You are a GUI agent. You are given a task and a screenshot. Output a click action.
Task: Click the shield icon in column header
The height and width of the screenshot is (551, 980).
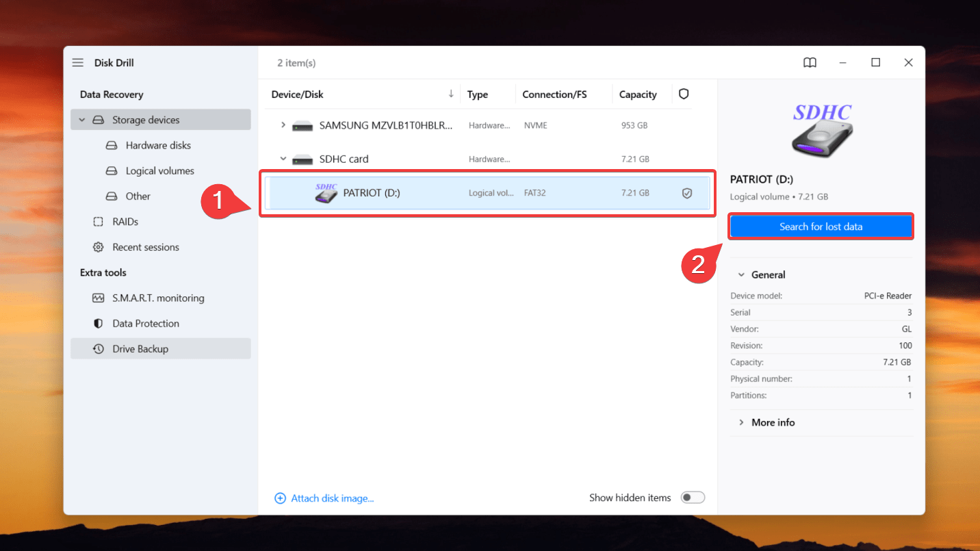point(684,94)
